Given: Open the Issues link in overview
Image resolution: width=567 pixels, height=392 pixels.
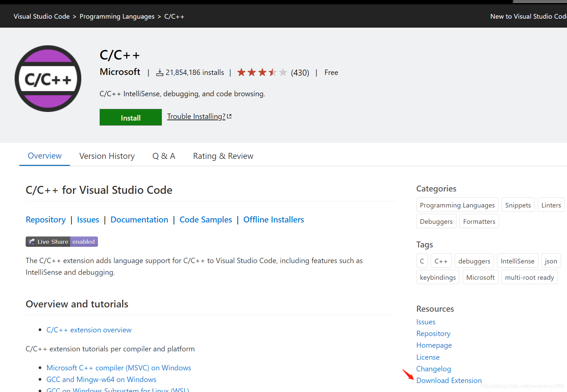Looking at the screenshot, I should 88,220.
